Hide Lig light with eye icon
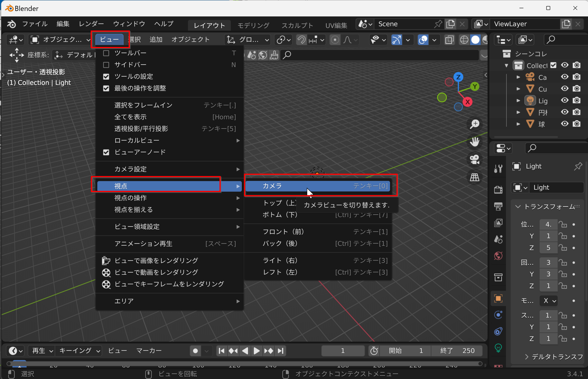The height and width of the screenshot is (379, 588). pos(565,100)
